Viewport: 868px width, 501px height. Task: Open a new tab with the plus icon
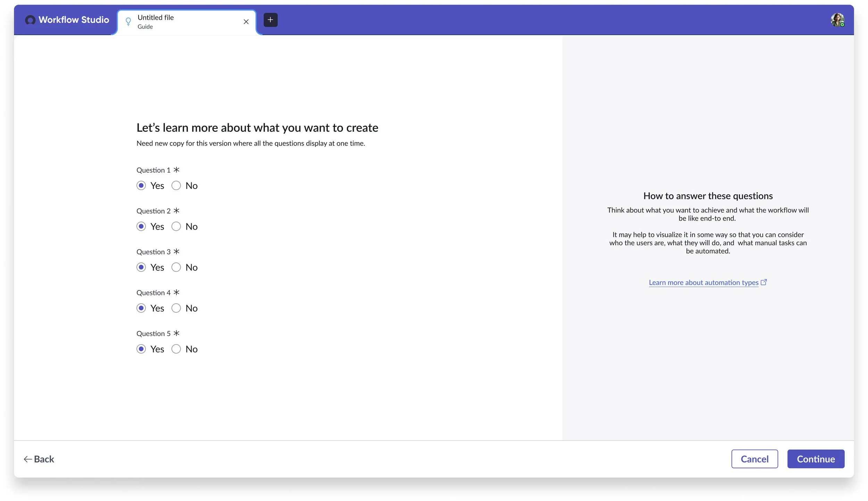coord(270,20)
